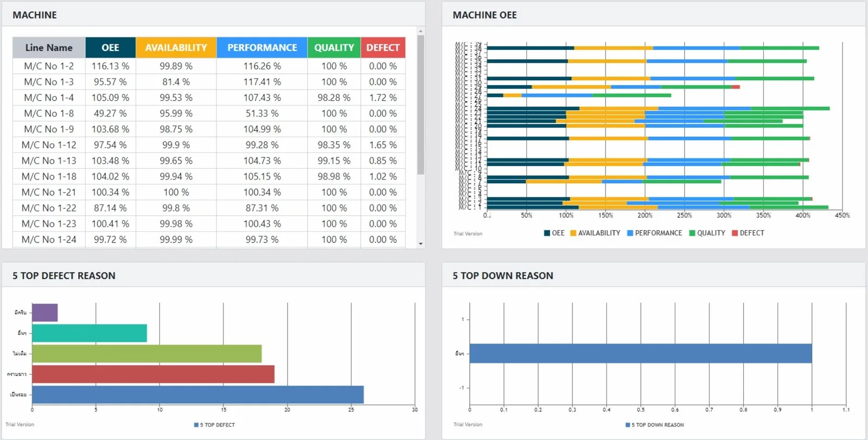This screenshot has height=440, width=868.
Task: Toggle the 5 TOP DEFECT legend item
Action: pos(214,425)
